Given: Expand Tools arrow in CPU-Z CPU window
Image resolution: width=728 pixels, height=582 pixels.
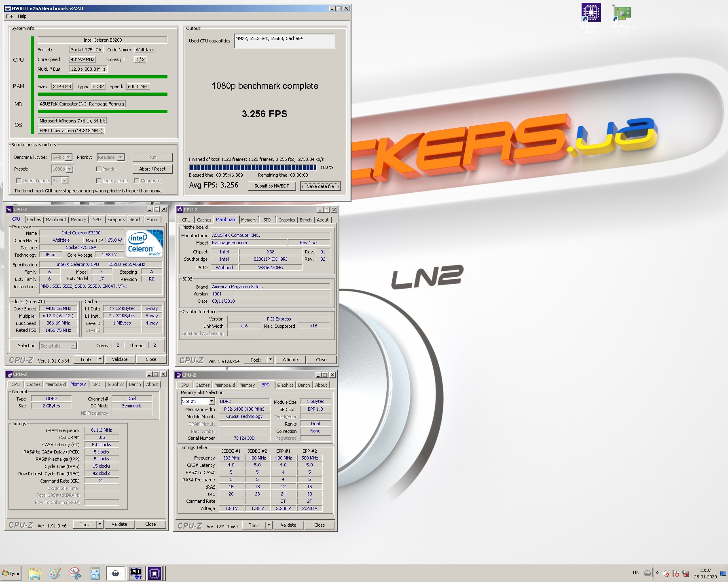Looking at the screenshot, I should click(x=100, y=359).
